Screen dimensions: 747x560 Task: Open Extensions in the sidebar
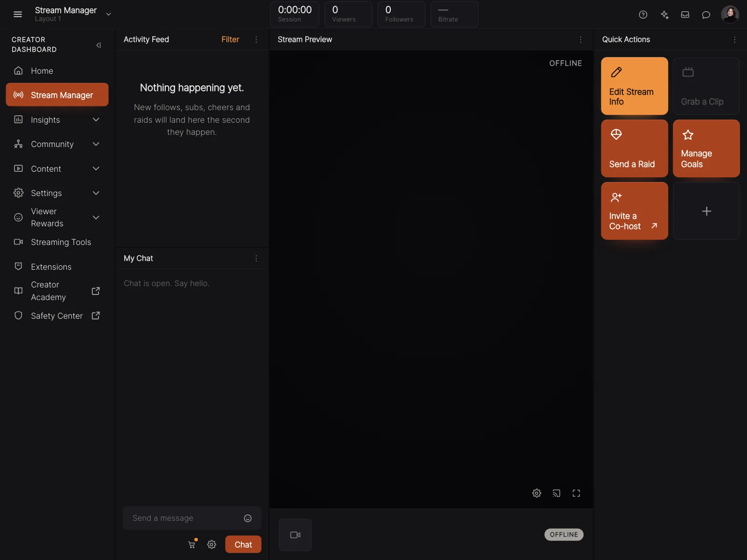click(57, 267)
